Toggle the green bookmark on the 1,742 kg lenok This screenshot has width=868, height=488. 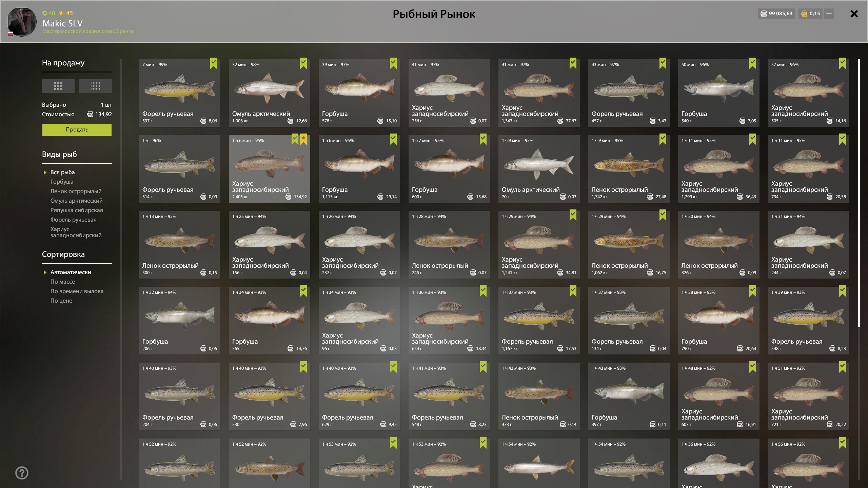[x=663, y=140]
